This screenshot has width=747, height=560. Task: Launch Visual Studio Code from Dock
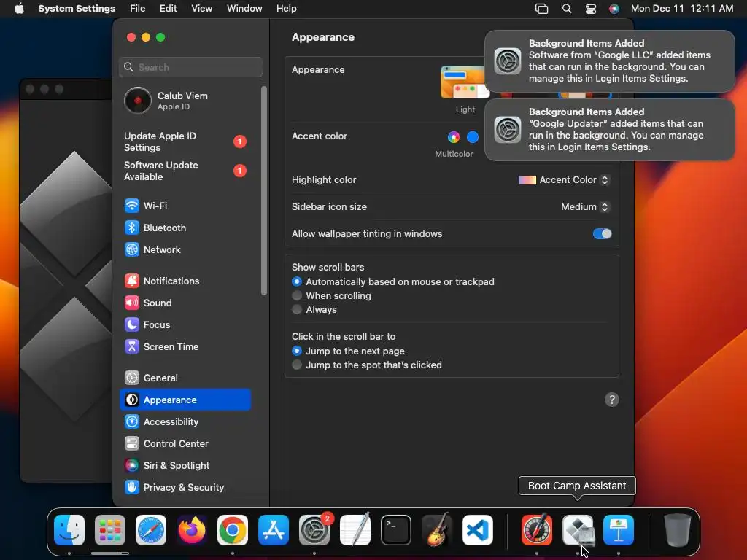coord(477,530)
